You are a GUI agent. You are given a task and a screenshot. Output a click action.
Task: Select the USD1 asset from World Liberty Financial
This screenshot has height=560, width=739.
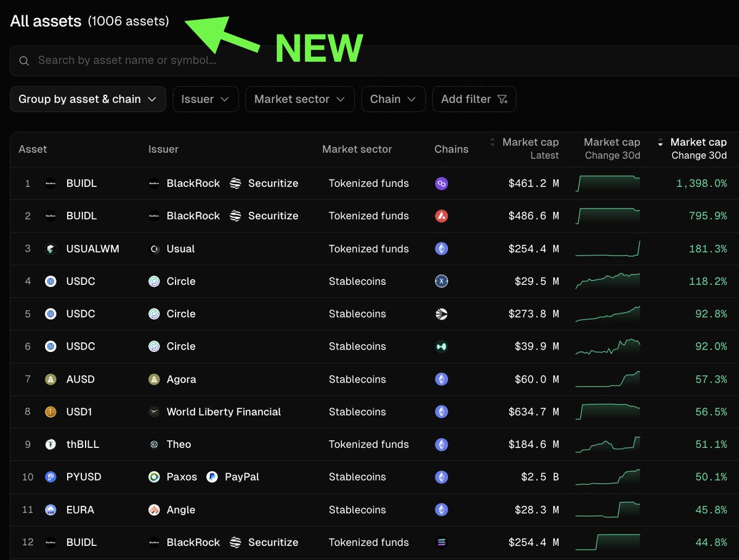79,412
